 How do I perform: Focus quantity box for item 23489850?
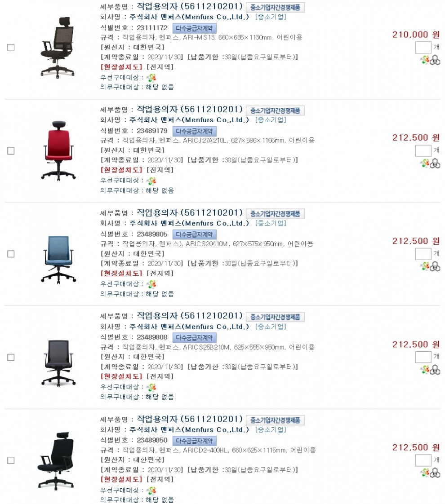(423, 460)
